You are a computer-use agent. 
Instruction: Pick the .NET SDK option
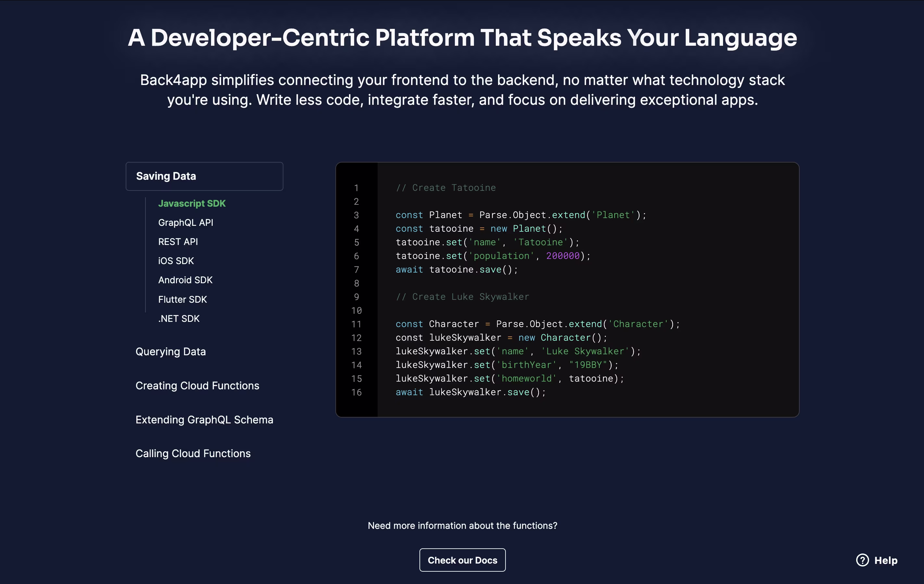[x=179, y=318]
